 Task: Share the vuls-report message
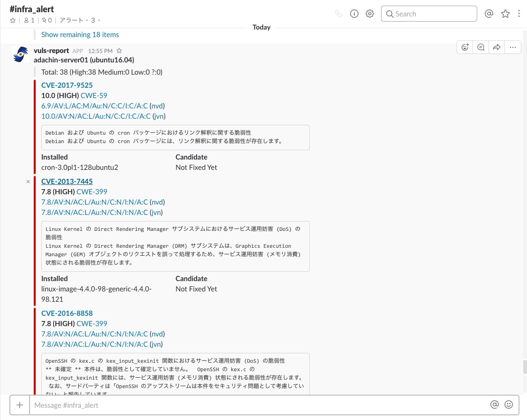coord(496,47)
